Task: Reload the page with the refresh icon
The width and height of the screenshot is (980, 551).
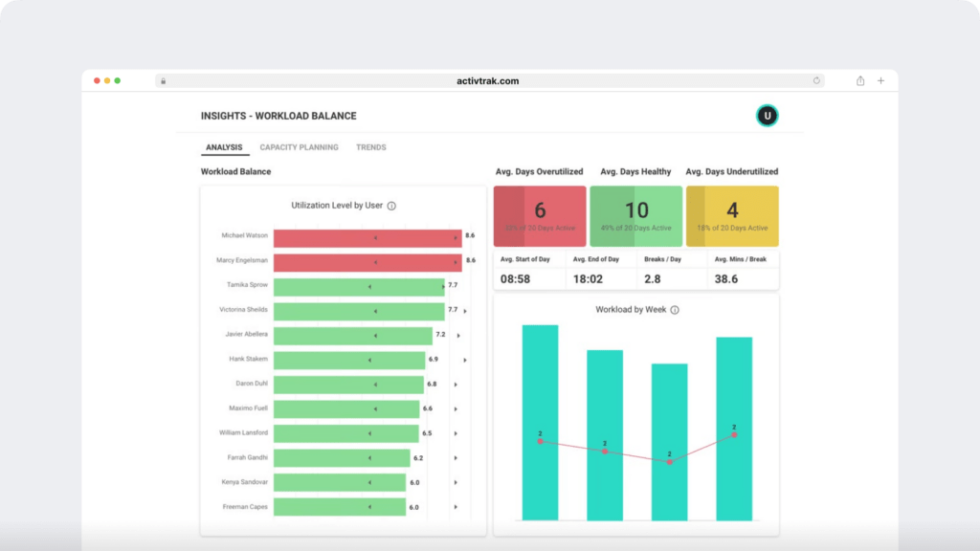Action: 816,80
